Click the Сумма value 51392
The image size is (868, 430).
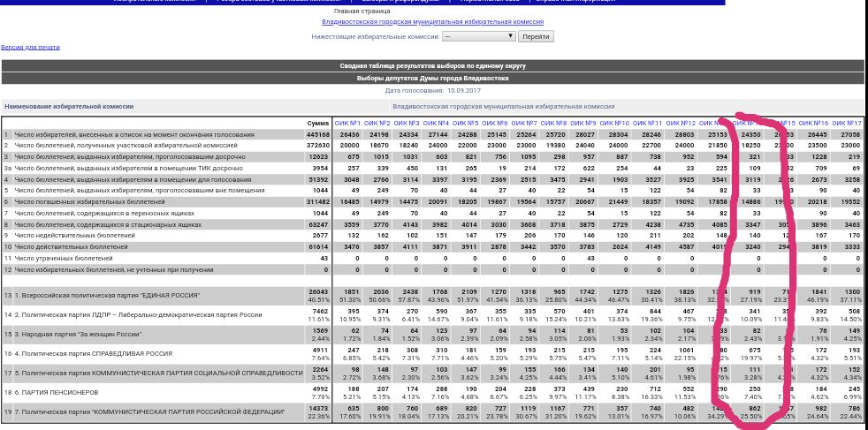click(319, 179)
